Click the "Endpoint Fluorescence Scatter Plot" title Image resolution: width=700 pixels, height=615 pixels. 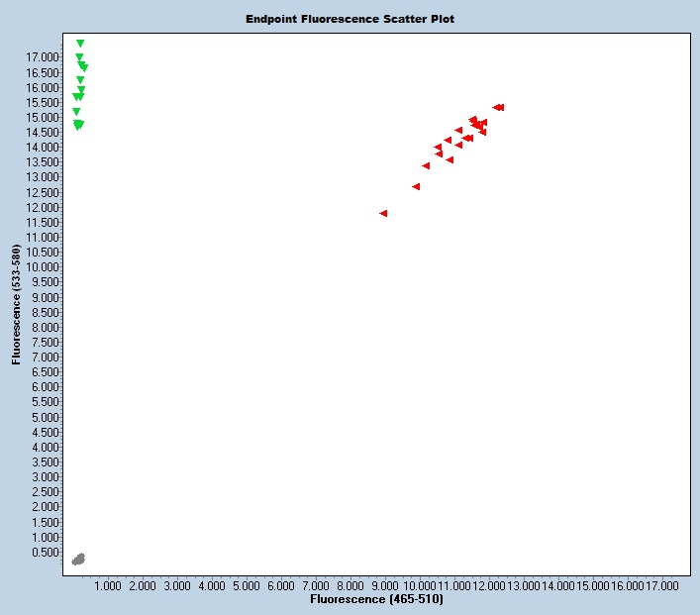tap(350, 19)
